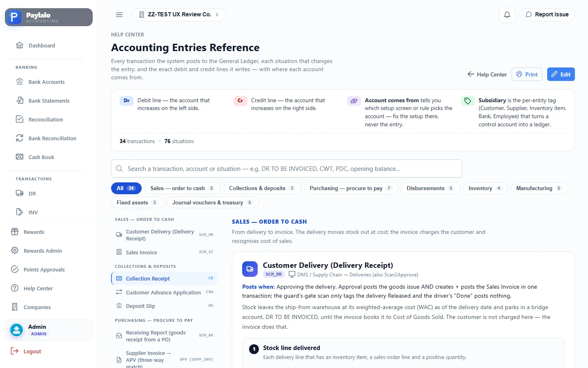Filter by Sales — order to cash

[x=183, y=188]
